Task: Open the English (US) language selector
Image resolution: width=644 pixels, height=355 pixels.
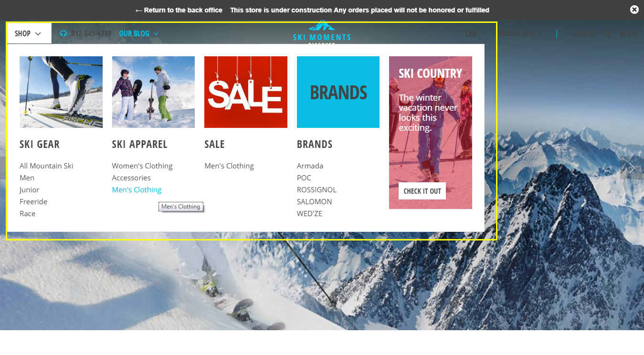Action: [x=521, y=33]
